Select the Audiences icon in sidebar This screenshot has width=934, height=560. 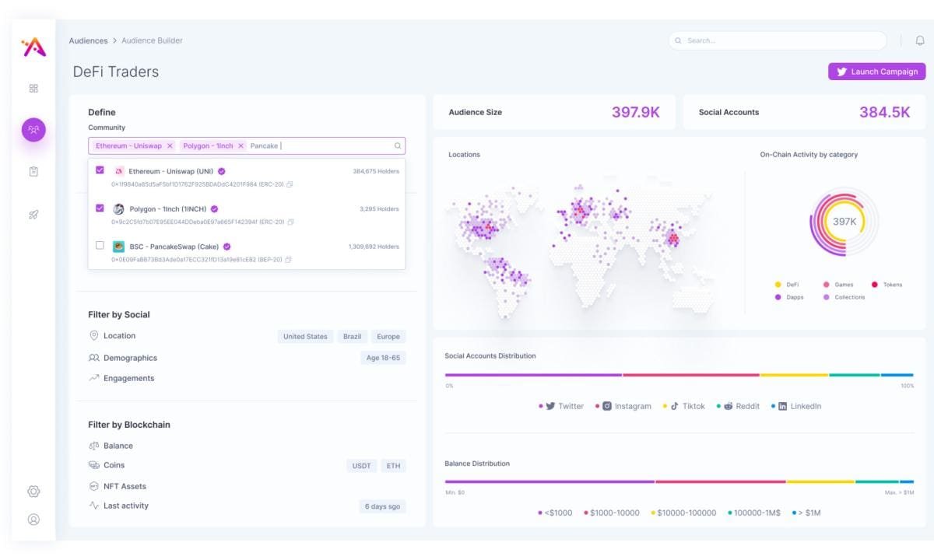coord(33,130)
